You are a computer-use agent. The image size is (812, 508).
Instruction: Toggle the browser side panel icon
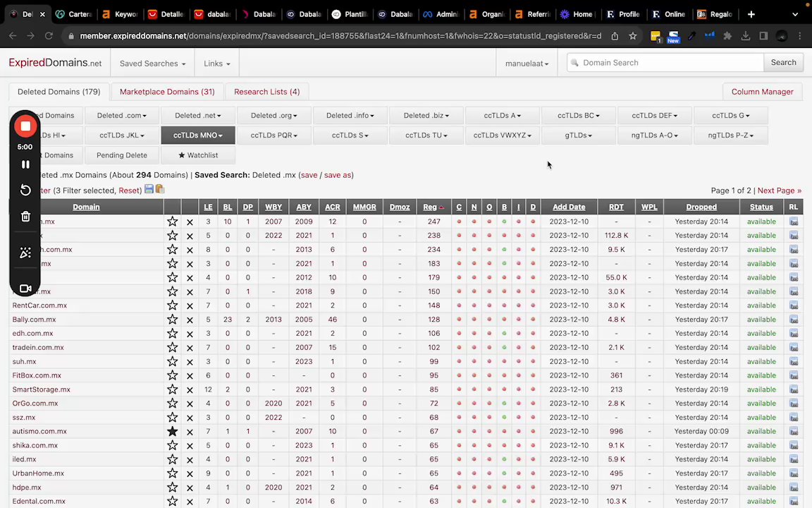click(x=763, y=36)
